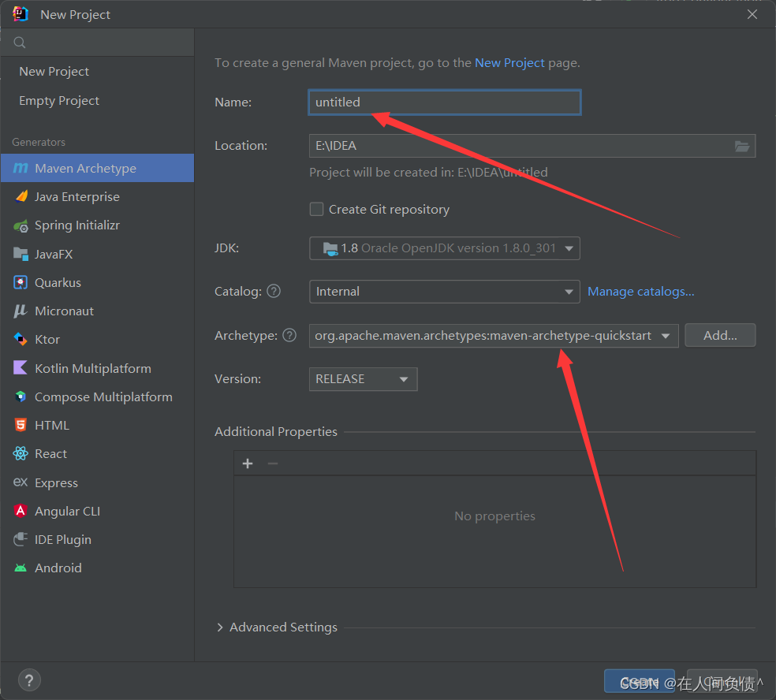Click the search magnifier icon
This screenshot has height=700, width=776.
point(20,43)
